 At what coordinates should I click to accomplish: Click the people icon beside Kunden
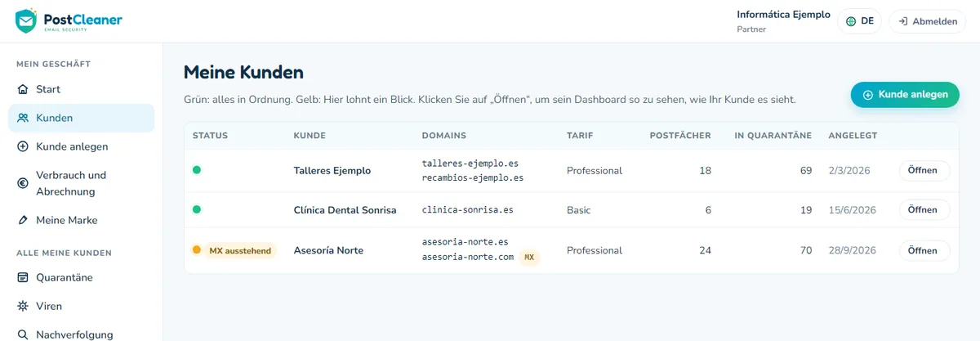coord(23,118)
